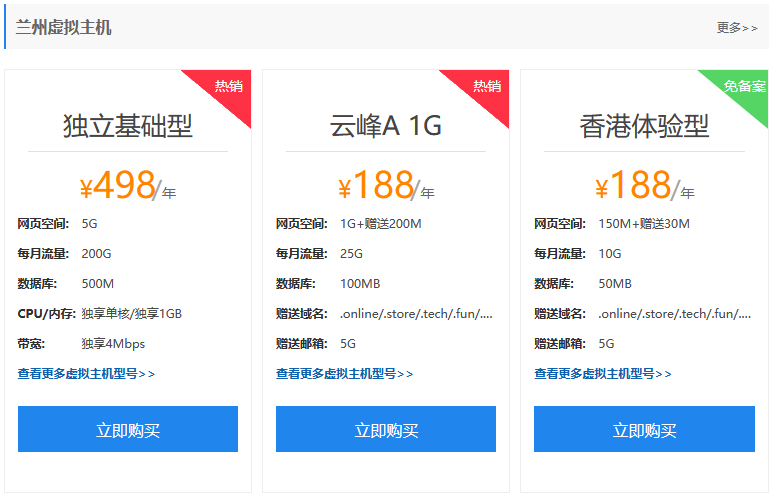Image resolution: width=774 pixels, height=493 pixels.
Task: Click the ¥188/年 price of 云峰A 1G
Action: click(386, 185)
